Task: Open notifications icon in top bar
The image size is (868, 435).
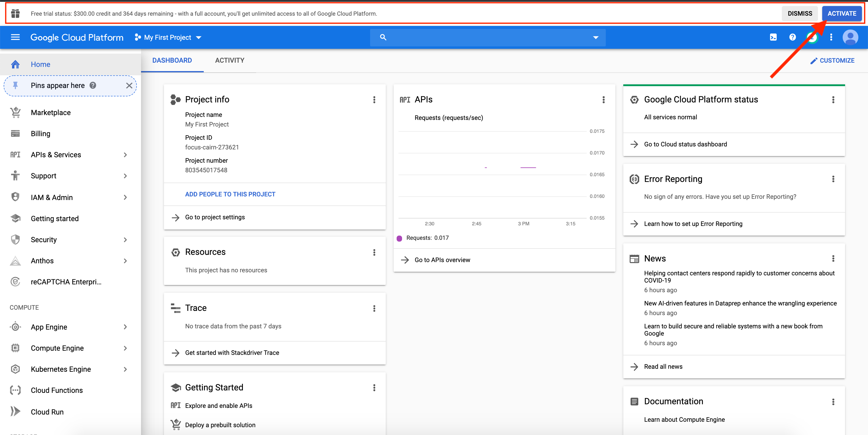Action: (812, 37)
